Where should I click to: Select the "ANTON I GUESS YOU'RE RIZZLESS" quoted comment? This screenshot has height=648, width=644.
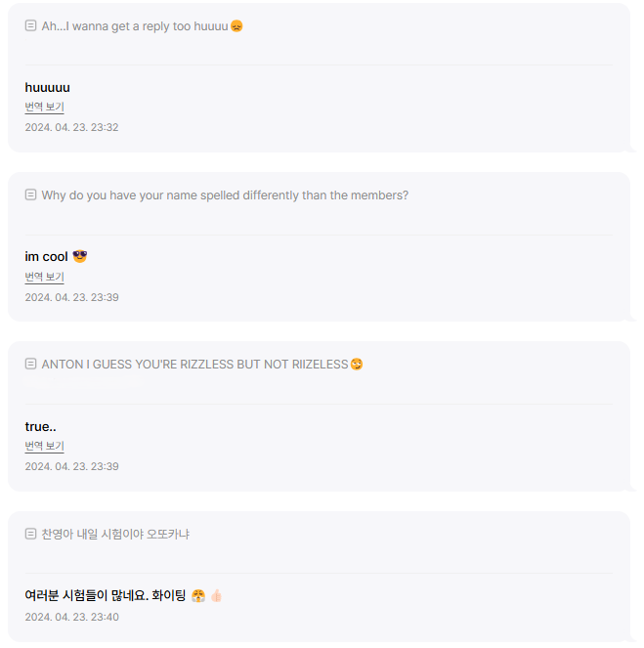(194, 365)
